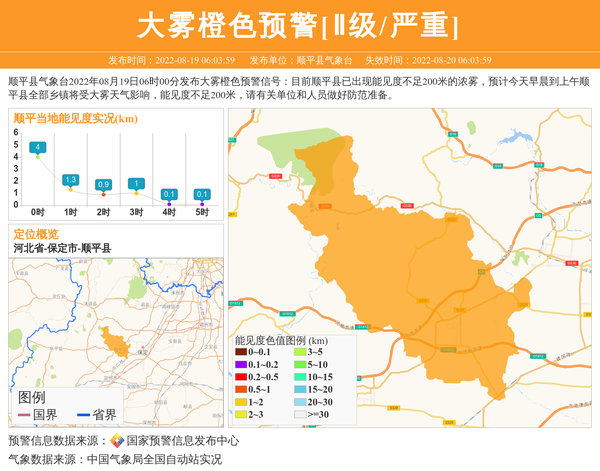
Task: Click the 15~20 blue legend swatch
Action: (300, 389)
